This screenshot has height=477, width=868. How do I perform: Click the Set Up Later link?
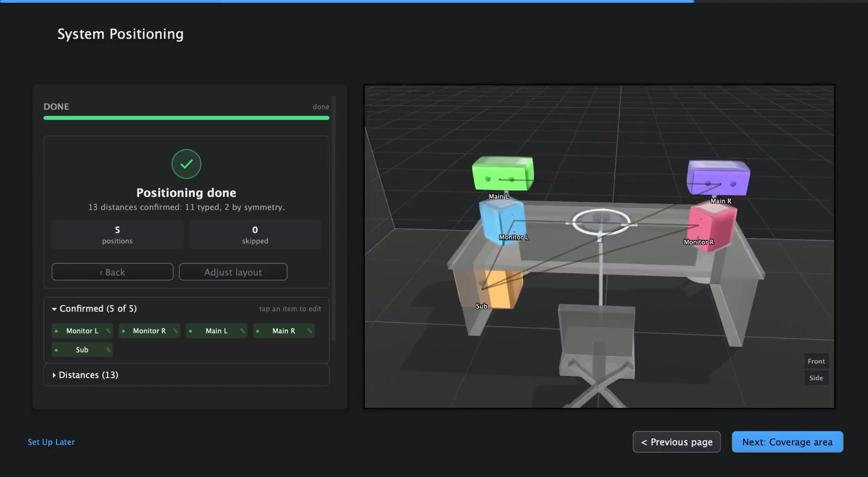51,442
